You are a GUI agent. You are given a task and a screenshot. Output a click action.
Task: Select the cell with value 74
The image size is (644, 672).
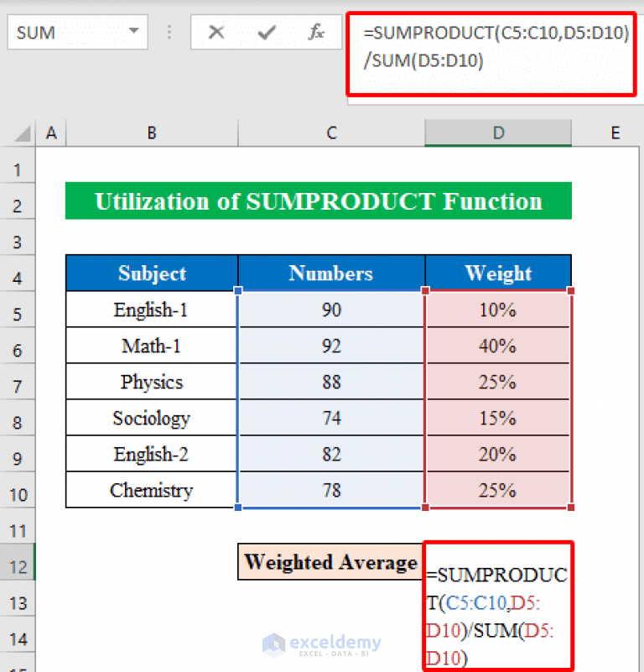pyautogui.click(x=331, y=418)
